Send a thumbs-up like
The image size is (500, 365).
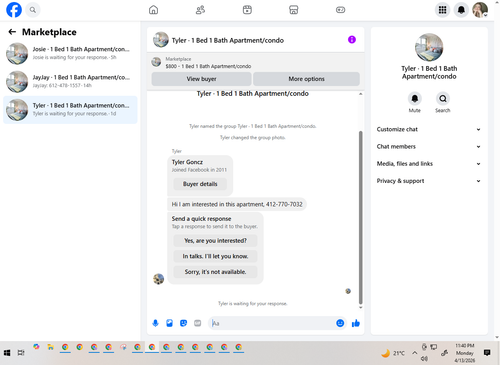point(356,323)
